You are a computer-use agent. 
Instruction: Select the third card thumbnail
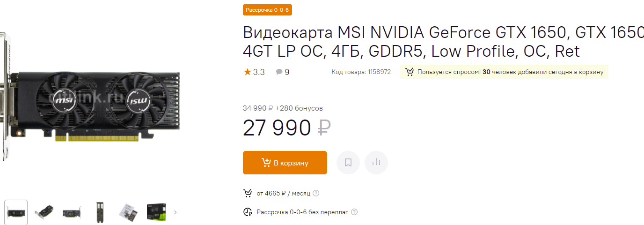(x=72, y=212)
